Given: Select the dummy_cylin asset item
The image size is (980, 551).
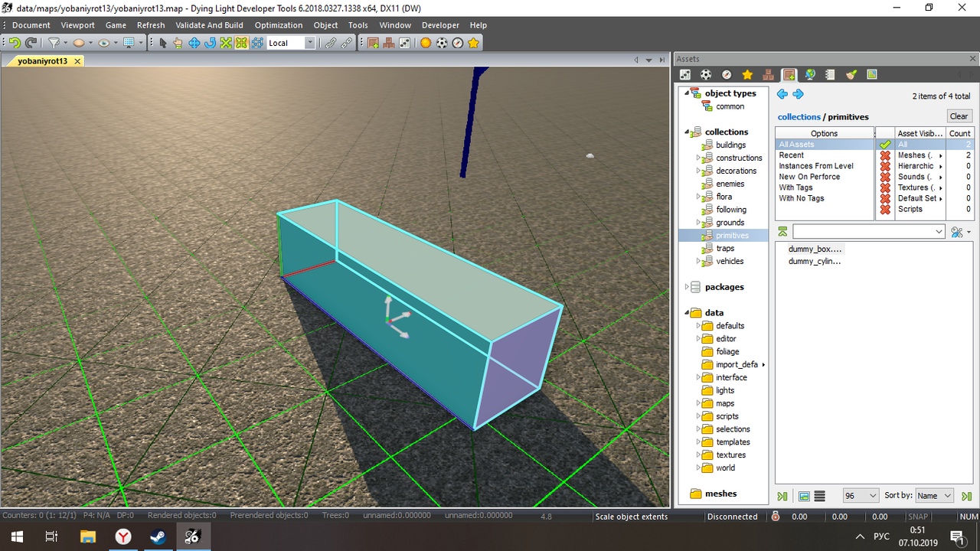Looking at the screenshot, I should click(815, 261).
